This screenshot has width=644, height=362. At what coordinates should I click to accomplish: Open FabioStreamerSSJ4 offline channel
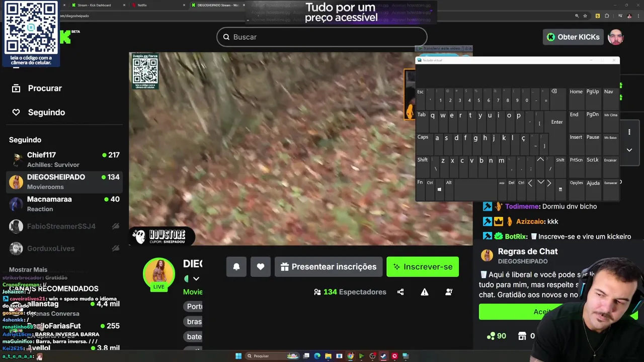tap(64, 226)
